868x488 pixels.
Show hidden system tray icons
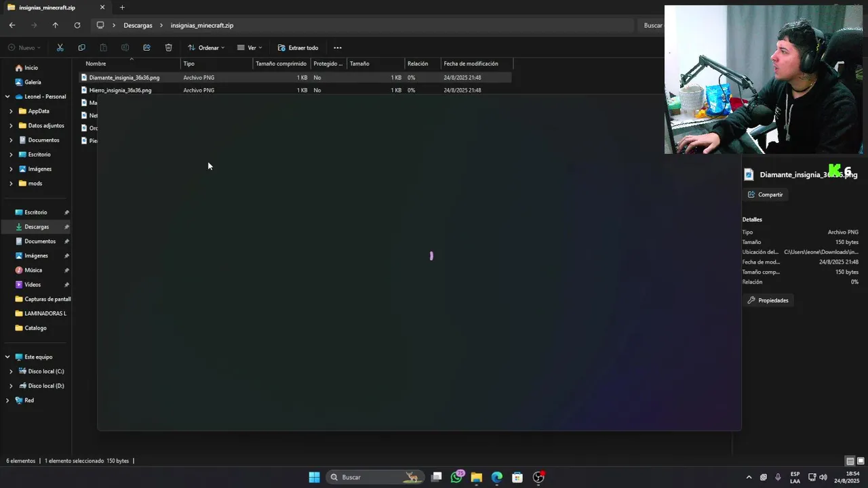(x=749, y=477)
